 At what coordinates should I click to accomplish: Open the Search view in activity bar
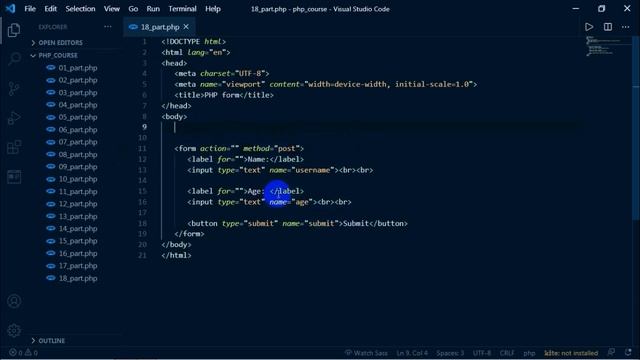click(x=14, y=59)
